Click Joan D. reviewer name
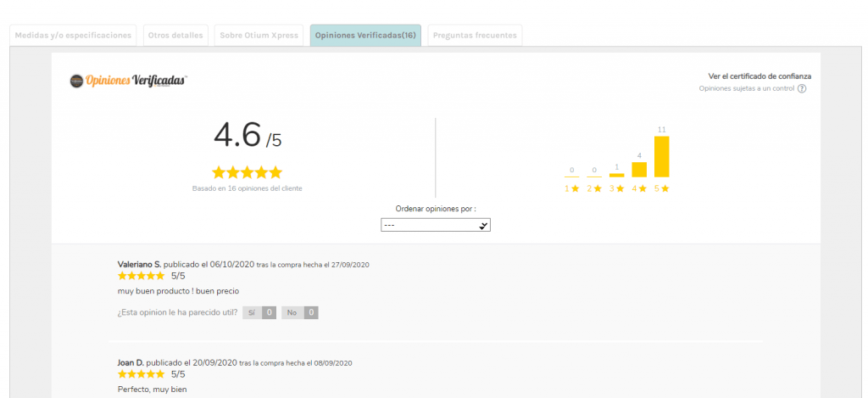The image size is (868, 398). (x=131, y=363)
